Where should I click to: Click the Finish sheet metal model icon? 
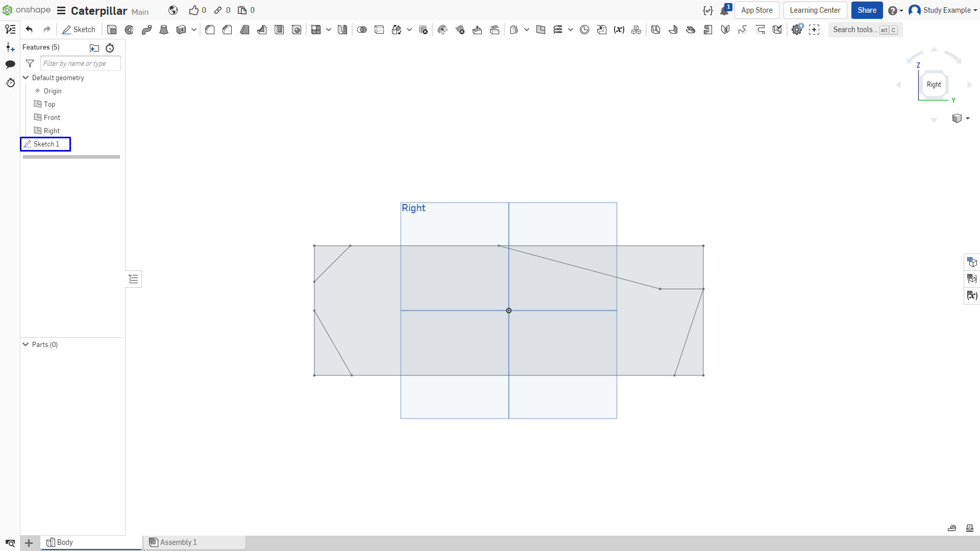[x=777, y=30]
